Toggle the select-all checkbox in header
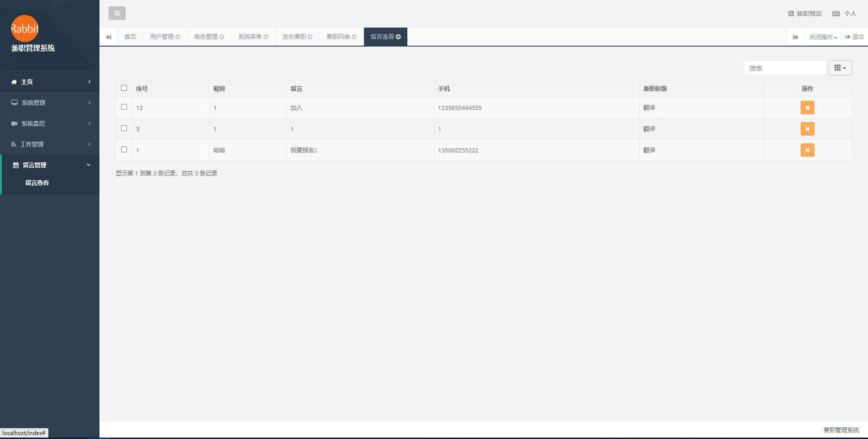 (x=124, y=88)
